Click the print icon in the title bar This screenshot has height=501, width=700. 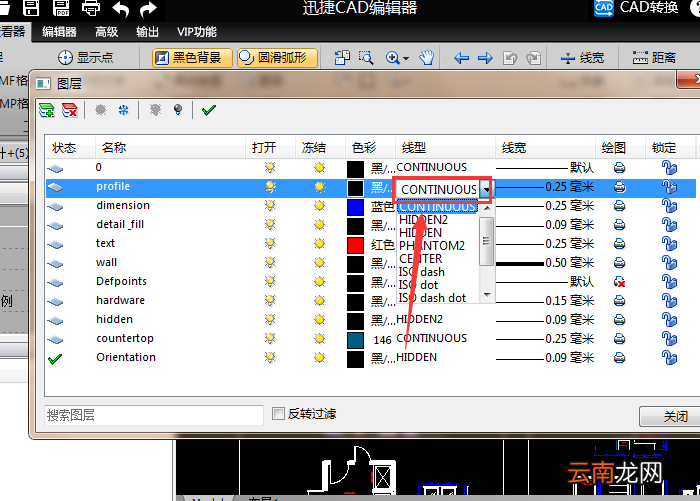(91, 8)
